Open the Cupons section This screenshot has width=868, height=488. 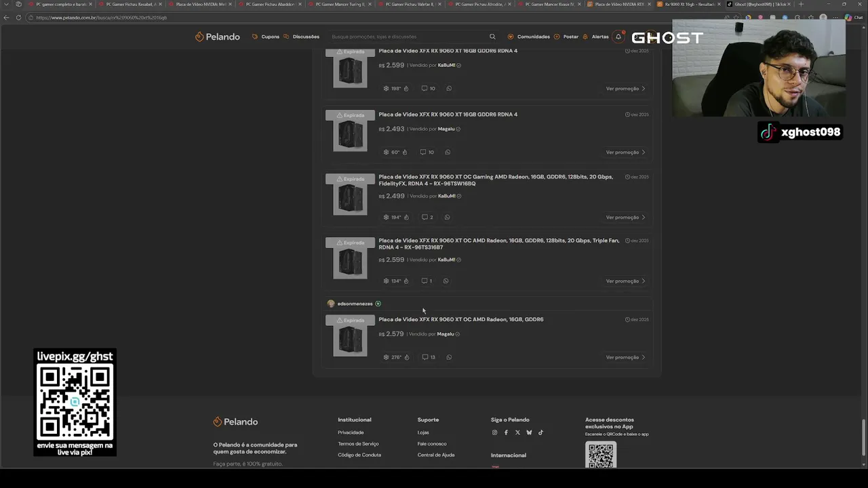click(266, 37)
